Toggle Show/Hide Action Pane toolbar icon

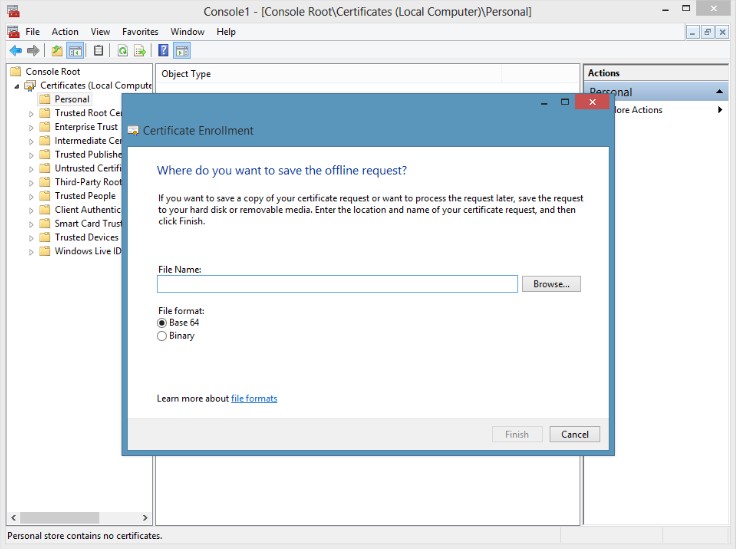point(182,50)
